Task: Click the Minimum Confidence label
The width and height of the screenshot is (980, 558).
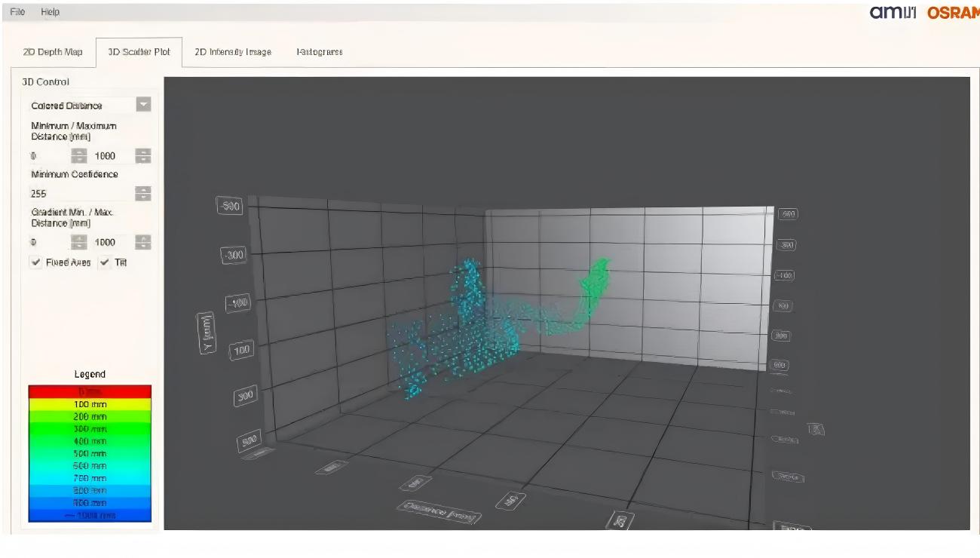Action: [75, 174]
